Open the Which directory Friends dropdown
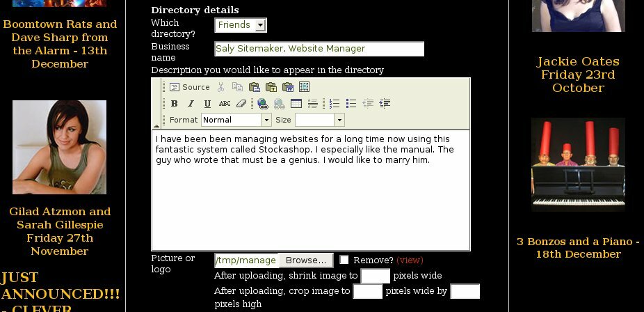The height and width of the screenshot is (312, 644). [x=240, y=25]
